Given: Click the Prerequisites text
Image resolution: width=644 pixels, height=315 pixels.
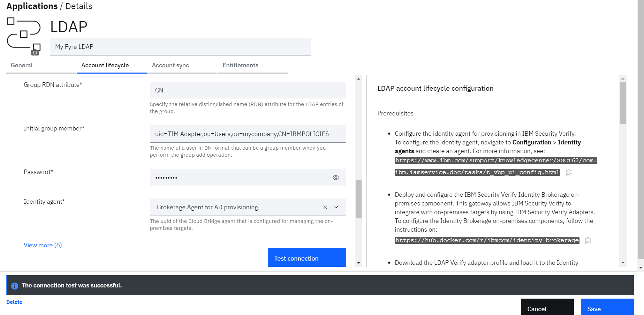Looking at the screenshot, I should (x=395, y=113).
